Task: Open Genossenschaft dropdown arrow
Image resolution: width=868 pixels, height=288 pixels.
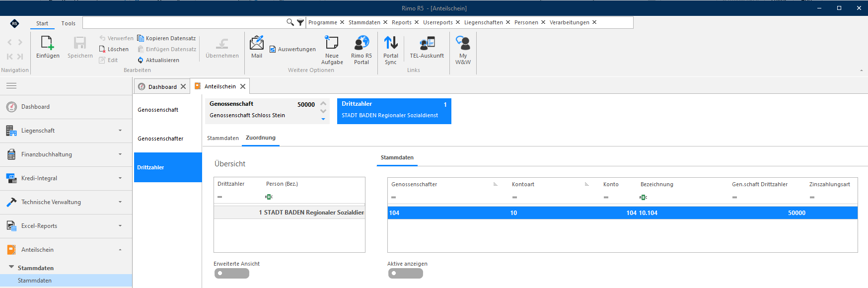Action: [x=323, y=119]
